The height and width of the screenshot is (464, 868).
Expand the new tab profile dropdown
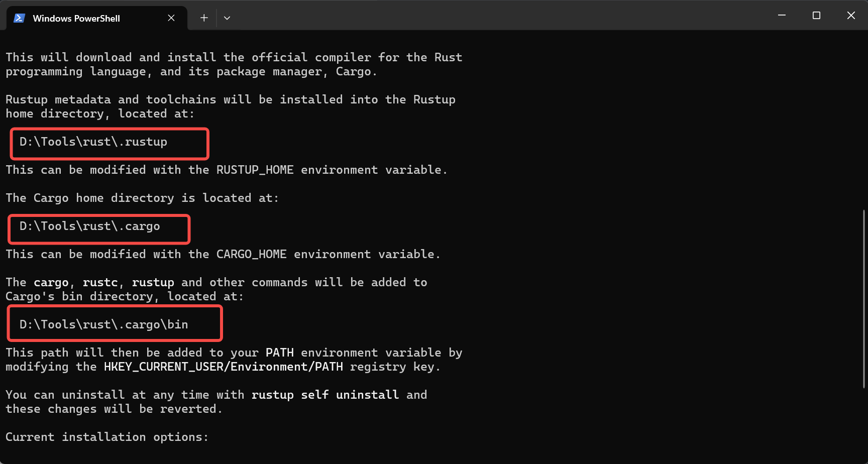tap(227, 18)
